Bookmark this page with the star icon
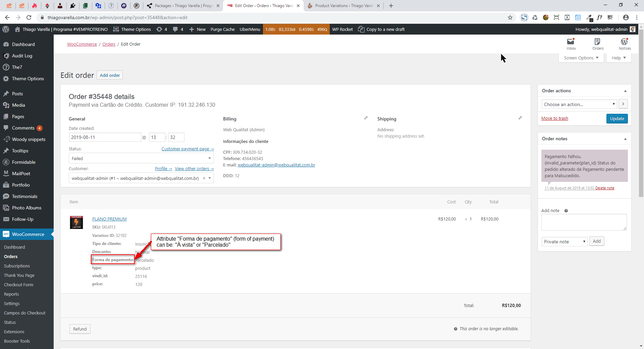 tap(510, 17)
